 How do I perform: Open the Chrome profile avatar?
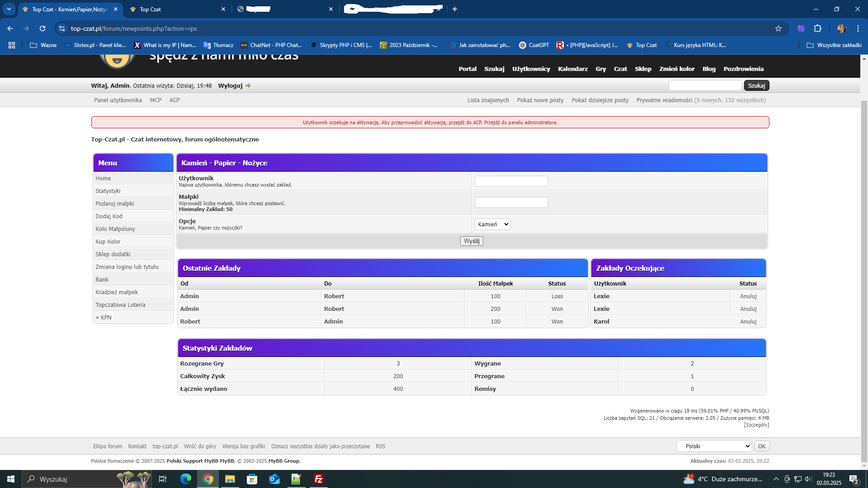point(841,28)
